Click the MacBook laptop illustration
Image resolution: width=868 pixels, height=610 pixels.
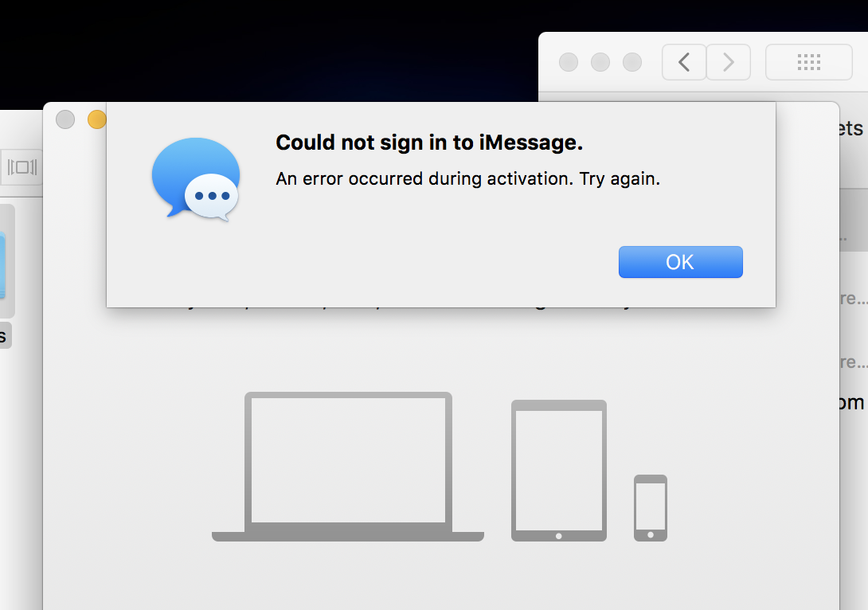click(348, 467)
